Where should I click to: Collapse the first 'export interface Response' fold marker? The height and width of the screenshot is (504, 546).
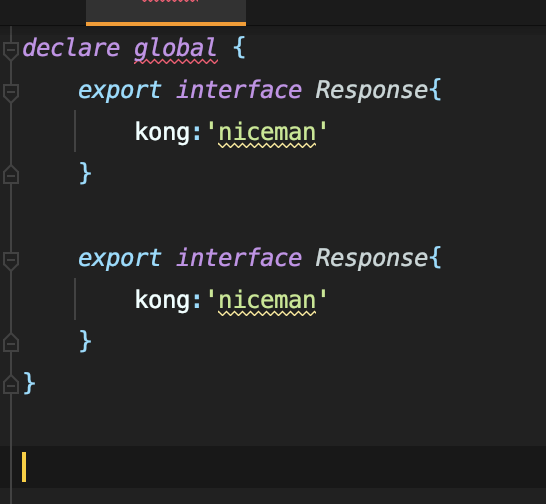pyautogui.click(x=11, y=93)
